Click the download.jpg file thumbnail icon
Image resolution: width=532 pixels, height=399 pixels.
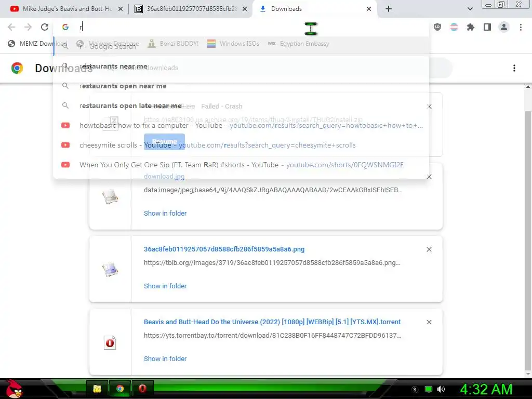click(110, 196)
